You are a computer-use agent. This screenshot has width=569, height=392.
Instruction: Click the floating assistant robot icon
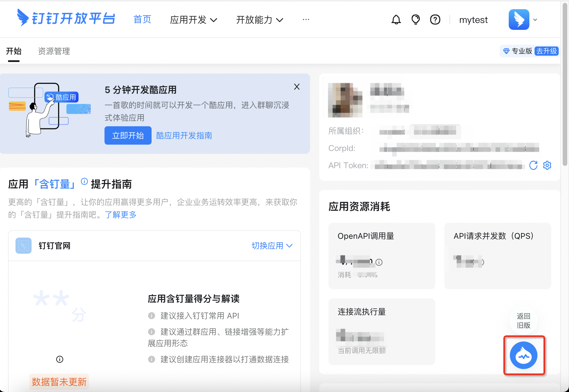pyautogui.click(x=523, y=355)
